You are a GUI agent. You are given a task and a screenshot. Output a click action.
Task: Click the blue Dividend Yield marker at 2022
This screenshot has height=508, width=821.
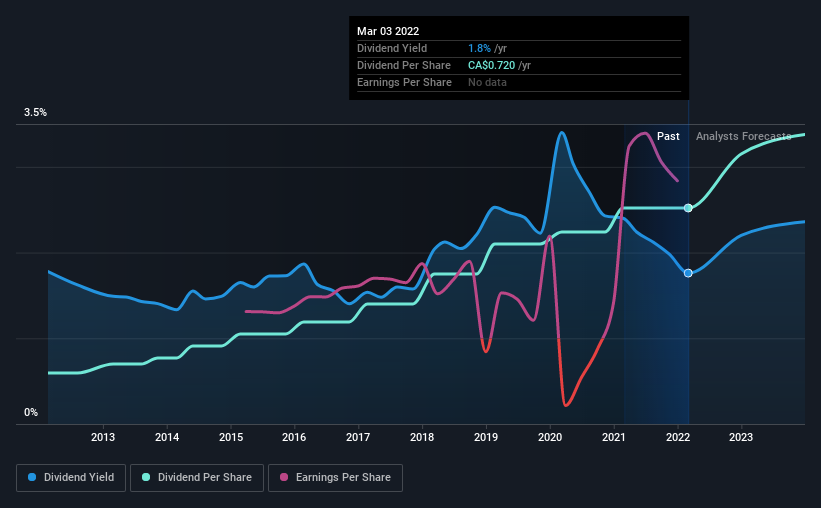tap(688, 273)
